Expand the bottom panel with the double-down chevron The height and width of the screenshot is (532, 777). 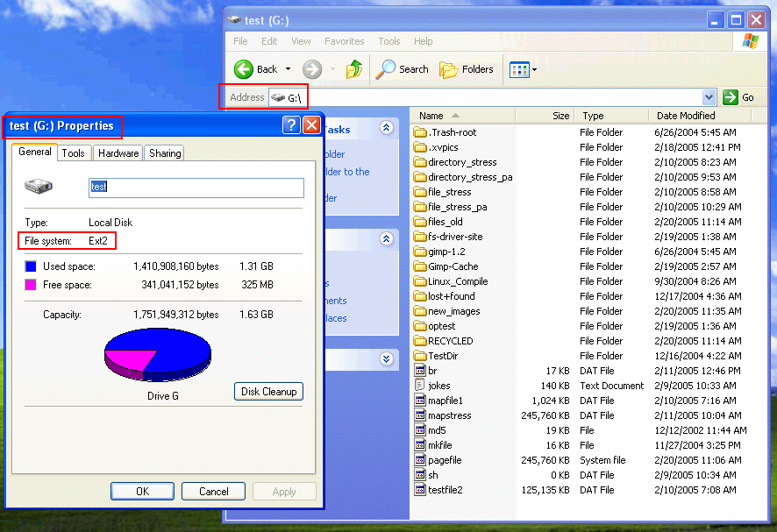tap(386, 358)
